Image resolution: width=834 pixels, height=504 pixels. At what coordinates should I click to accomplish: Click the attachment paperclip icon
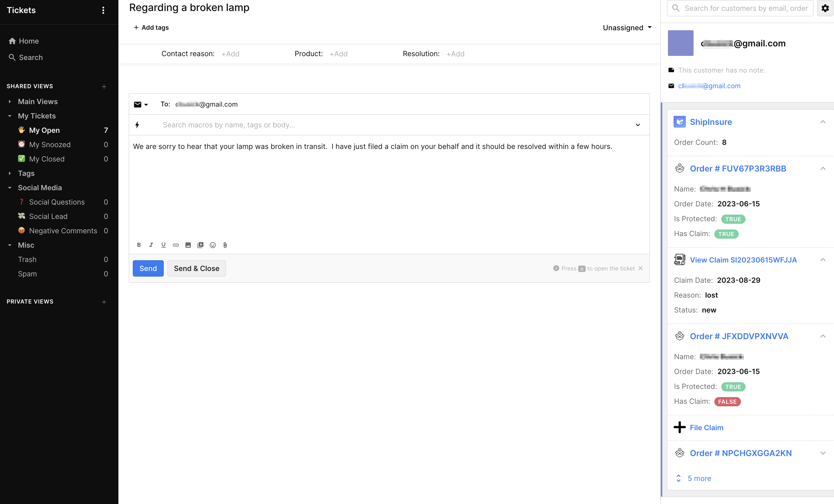coord(225,245)
